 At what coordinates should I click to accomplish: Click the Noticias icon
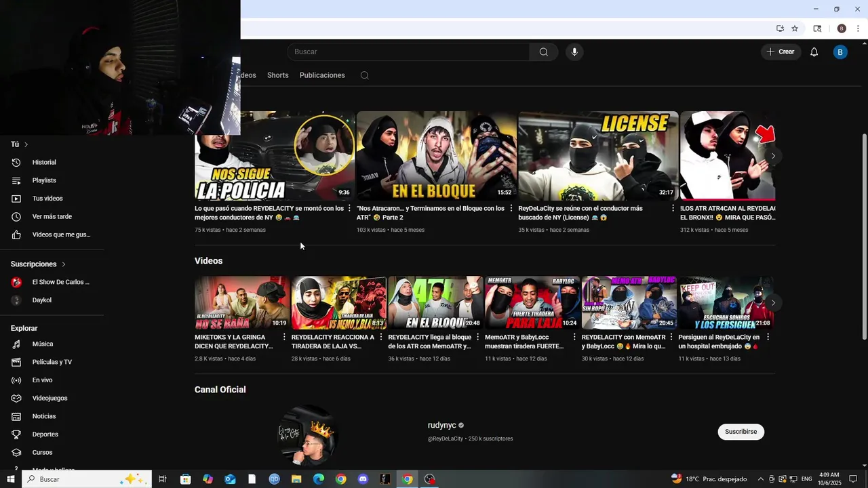17,416
